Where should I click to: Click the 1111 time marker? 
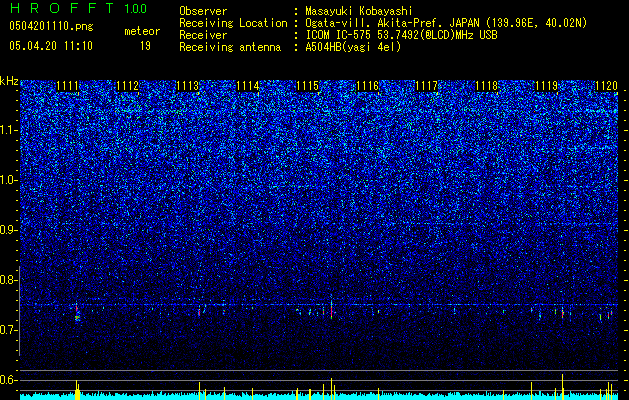point(67,86)
